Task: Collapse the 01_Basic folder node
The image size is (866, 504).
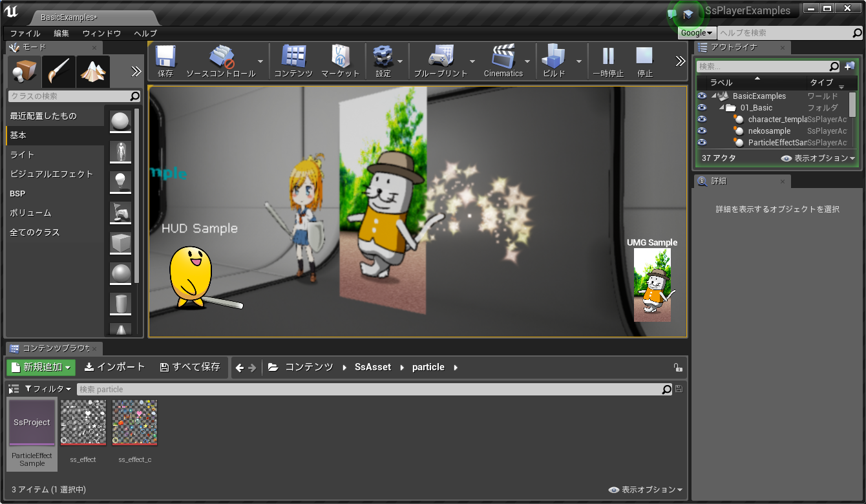Action: (x=722, y=108)
